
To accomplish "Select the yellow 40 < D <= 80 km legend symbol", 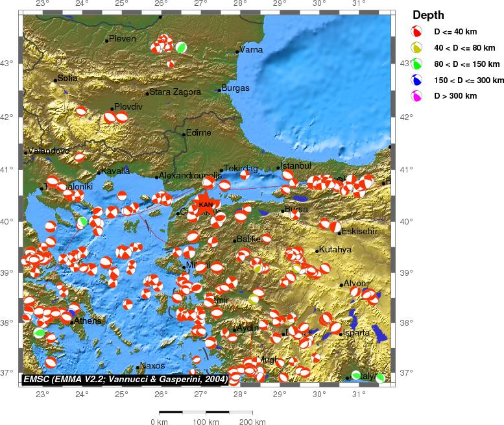I will [418, 47].
